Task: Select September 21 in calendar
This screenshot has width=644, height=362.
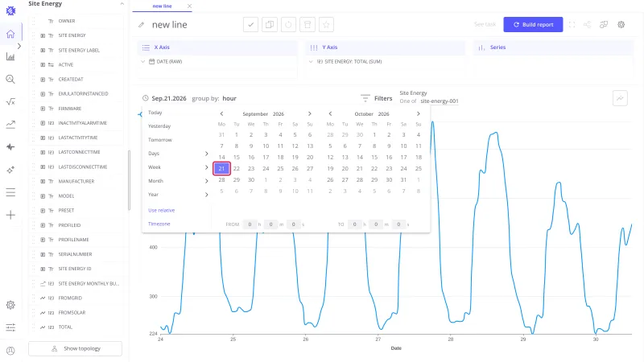Action: tap(222, 169)
